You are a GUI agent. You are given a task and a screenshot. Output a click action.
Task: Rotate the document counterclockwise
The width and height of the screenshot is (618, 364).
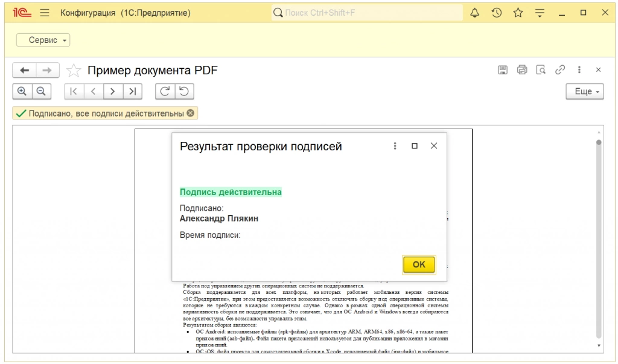(x=184, y=92)
